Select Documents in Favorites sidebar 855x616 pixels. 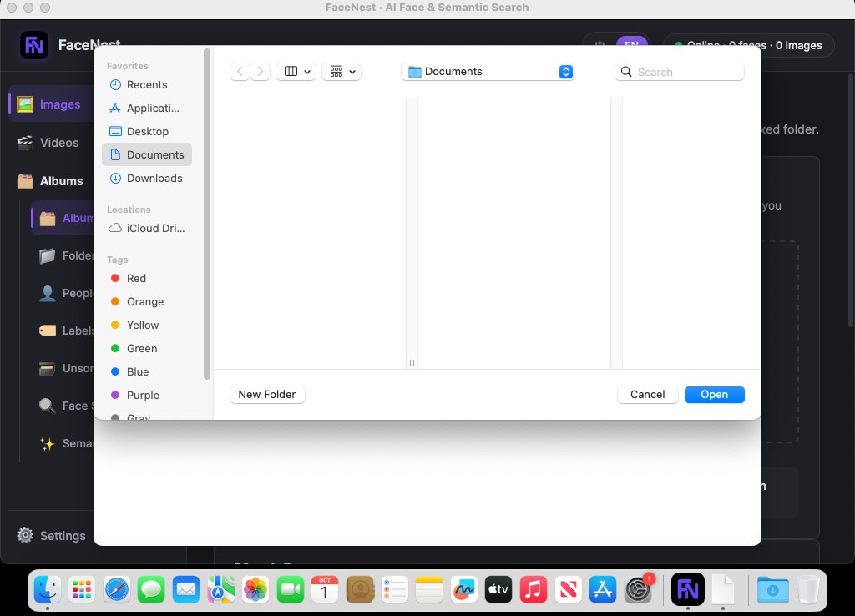coord(147,154)
